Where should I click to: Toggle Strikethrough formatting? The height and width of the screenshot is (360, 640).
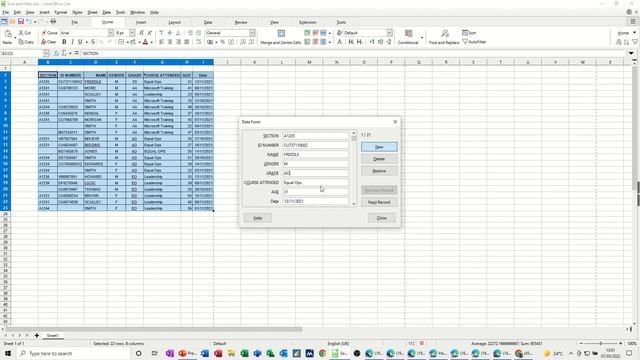(x=93, y=42)
